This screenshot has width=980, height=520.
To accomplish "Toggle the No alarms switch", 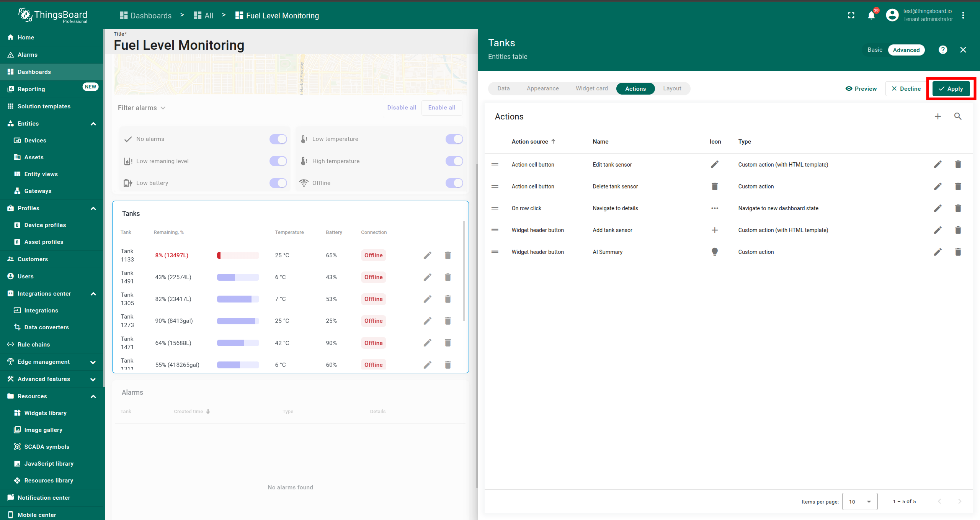I will 278,139.
